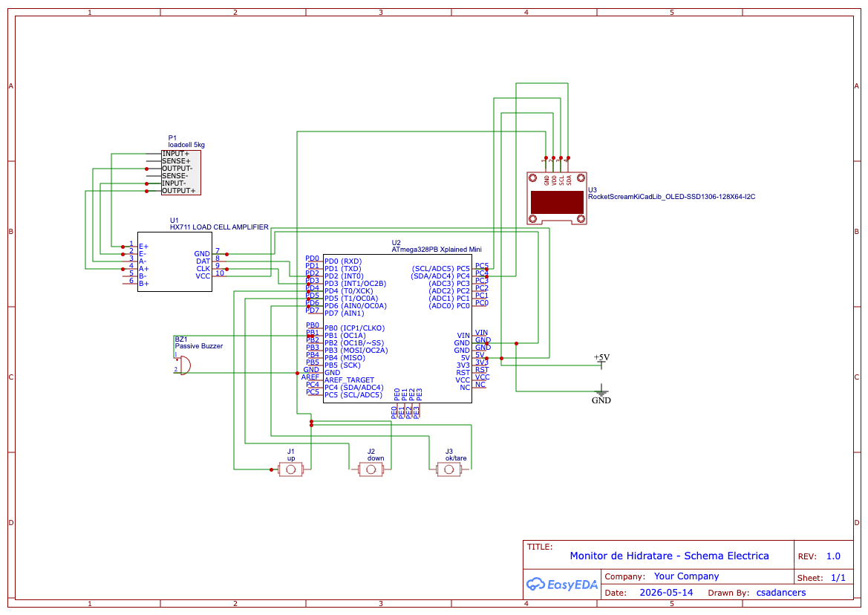Click title 'Monitor de Hidratare - Schema Electrica'
Image resolution: width=868 pixels, height=615 pixels.
pos(669,556)
